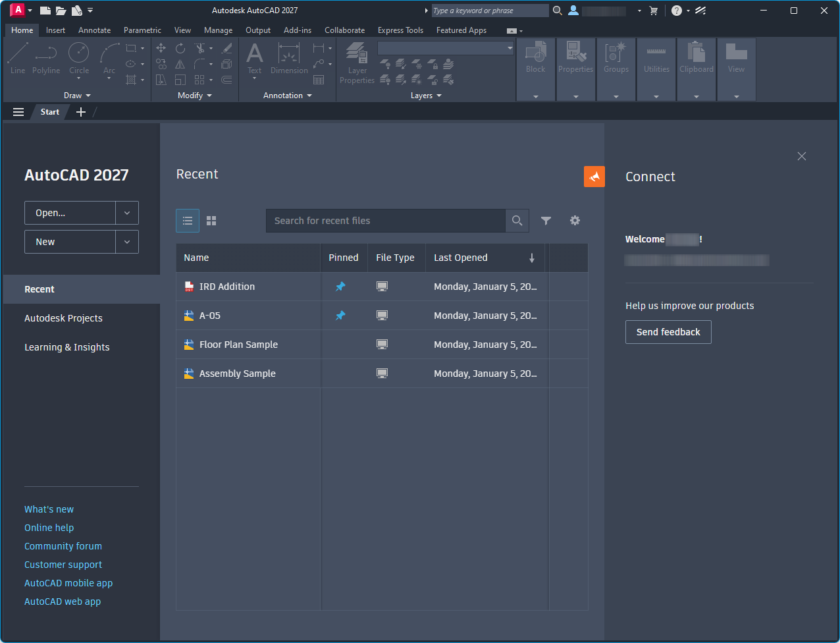
Task: Expand the Annotation panel flyout
Action: tap(288, 96)
